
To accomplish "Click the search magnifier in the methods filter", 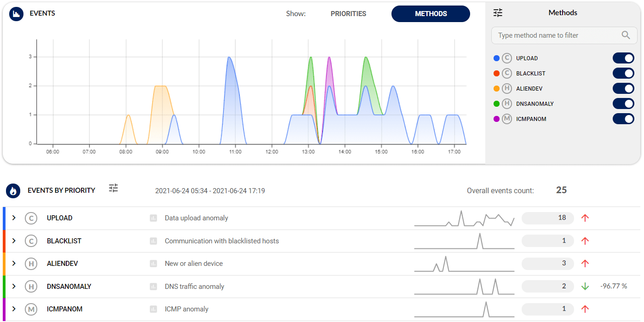I will point(626,35).
